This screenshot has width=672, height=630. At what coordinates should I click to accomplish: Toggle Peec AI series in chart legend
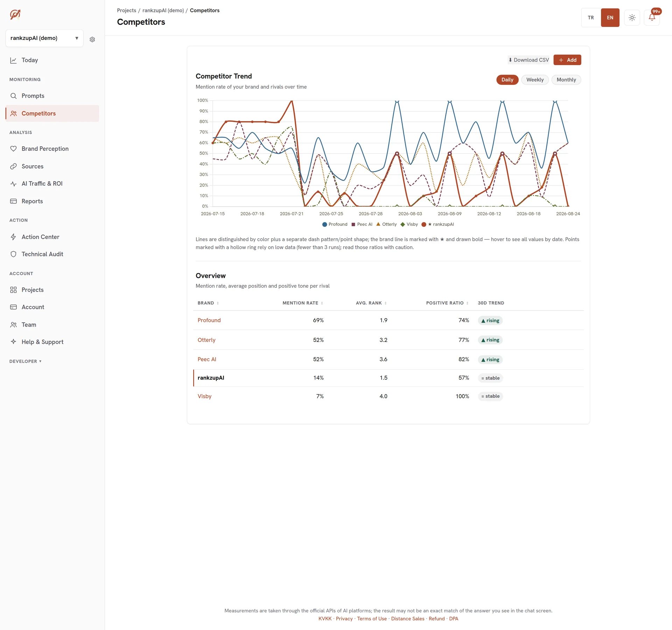pyautogui.click(x=362, y=224)
